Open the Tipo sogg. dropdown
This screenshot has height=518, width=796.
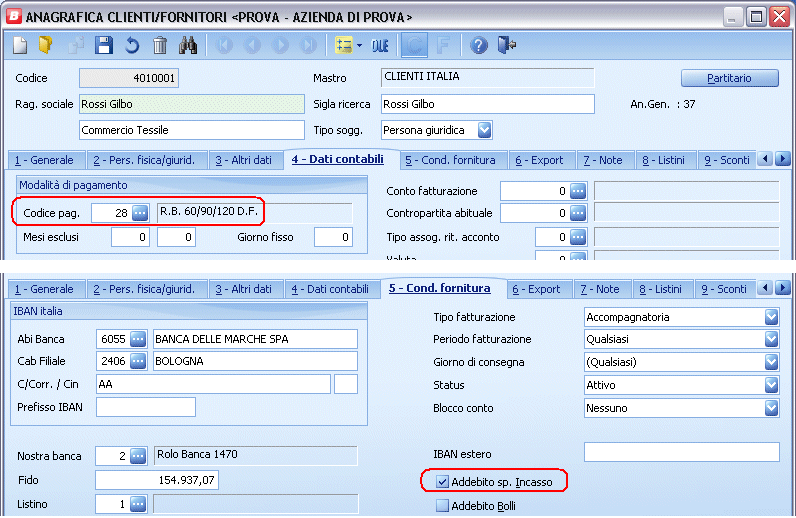click(484, 130)
